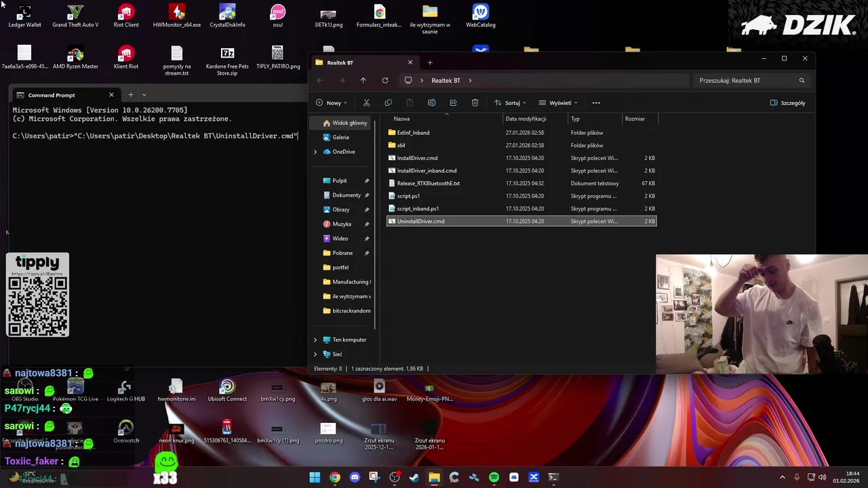Close the Realtek BT tab

click(410, 62)
